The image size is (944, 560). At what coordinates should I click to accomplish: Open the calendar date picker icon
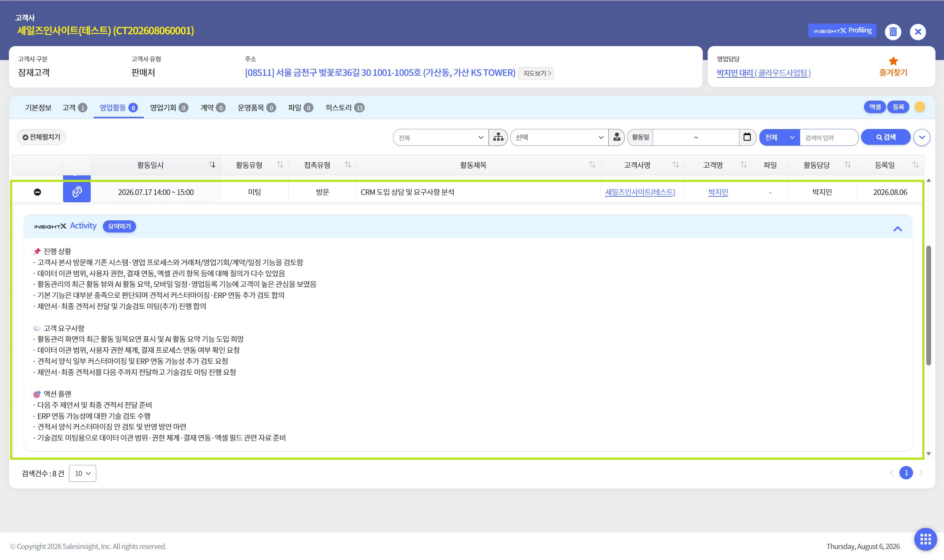tap(747, 137)
